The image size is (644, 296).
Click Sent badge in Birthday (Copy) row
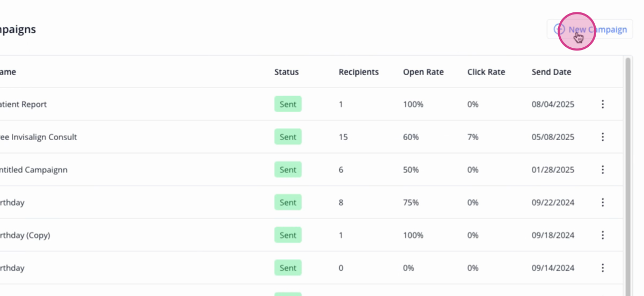[x=288, y=235]
